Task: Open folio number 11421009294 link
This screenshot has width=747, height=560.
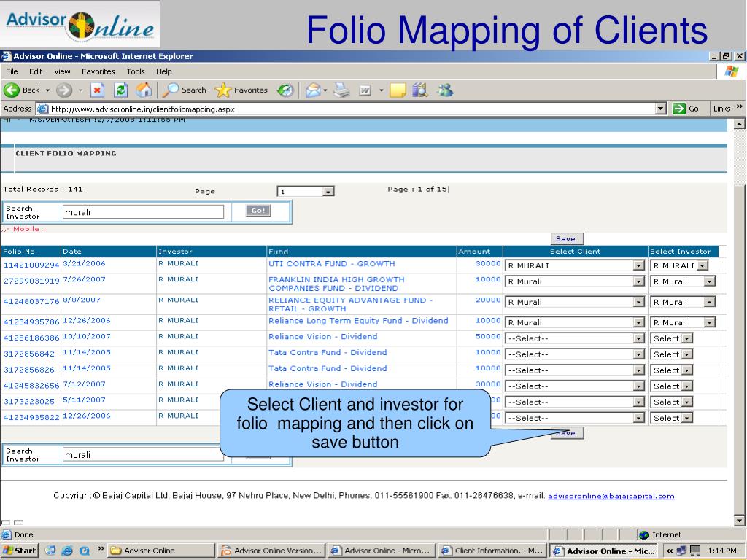Action: pos(31,265)
